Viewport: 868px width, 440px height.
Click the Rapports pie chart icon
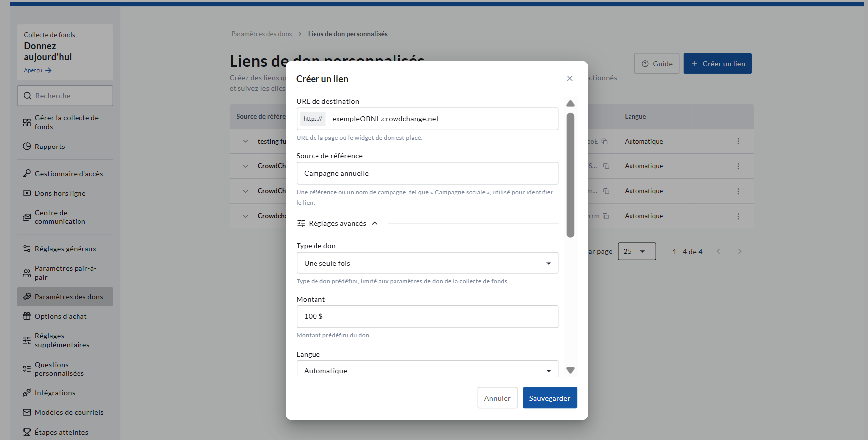click(x=27, y=146)
